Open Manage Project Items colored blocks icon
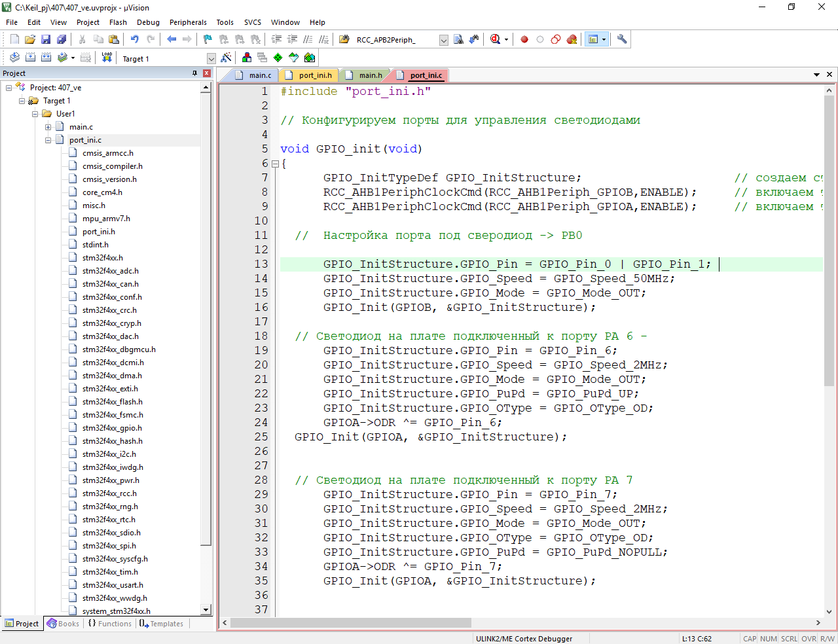The width and height of the screenshot is (838, 644). [247, 58]
